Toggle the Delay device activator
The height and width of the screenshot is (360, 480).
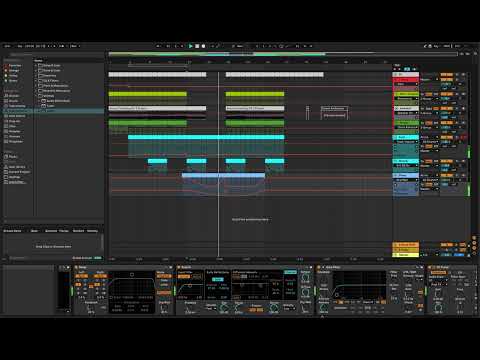pyautogui.click(x=76, y=267)
